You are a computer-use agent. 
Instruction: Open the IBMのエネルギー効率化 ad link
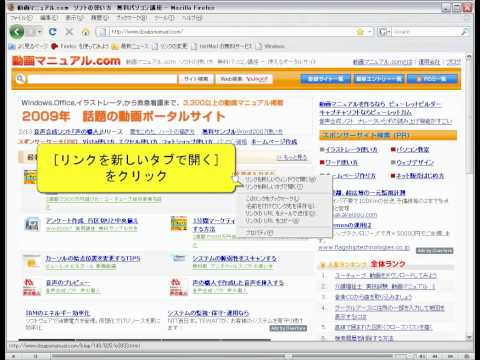pos(58,313)
